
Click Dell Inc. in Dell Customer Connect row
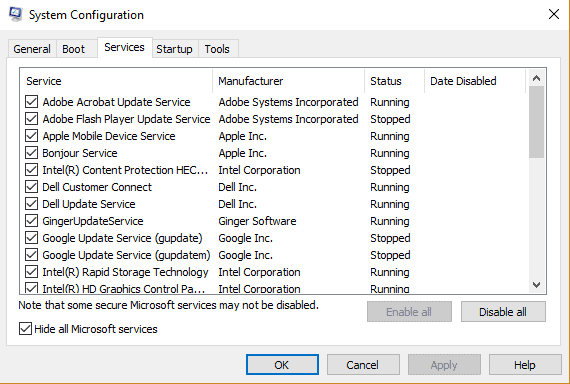[238, 187]
